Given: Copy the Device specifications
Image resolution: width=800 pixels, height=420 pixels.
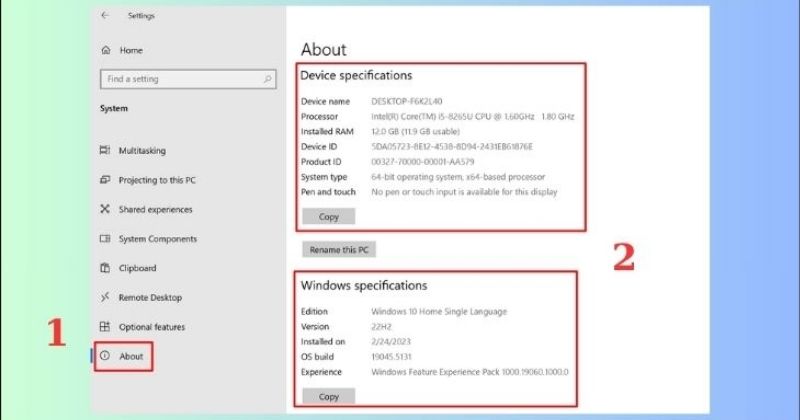Looking at the screenshot, I should tap(329, 216).
